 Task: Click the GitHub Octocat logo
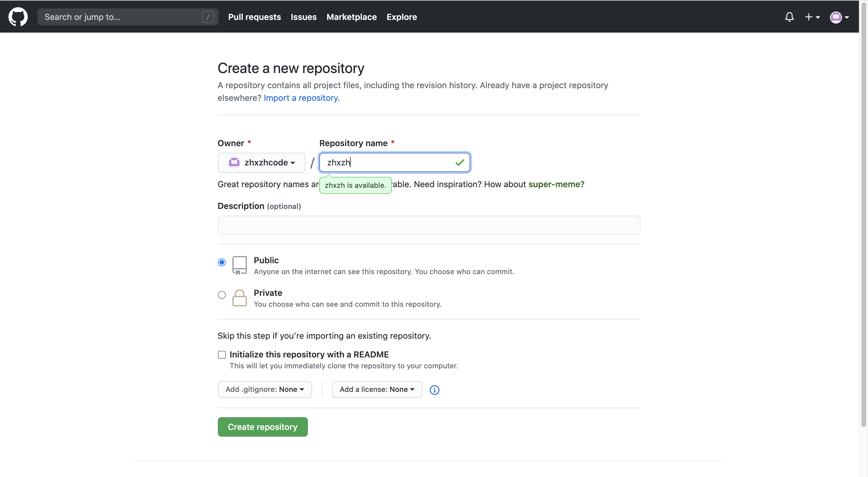pos(18,17)
